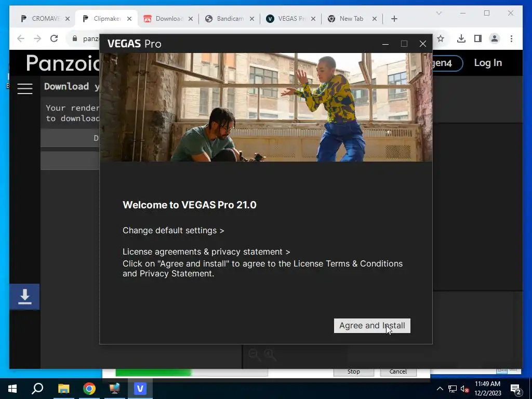Screen dimensions: 532x399
Task: Click the Cancel button in background installer
Action: [x=398, y=372]
